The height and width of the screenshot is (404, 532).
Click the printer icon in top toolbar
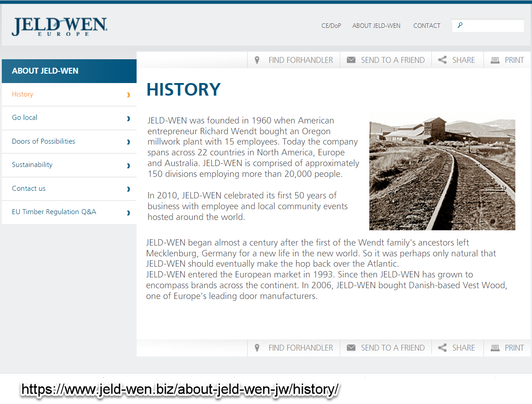(x=495, y=60)
